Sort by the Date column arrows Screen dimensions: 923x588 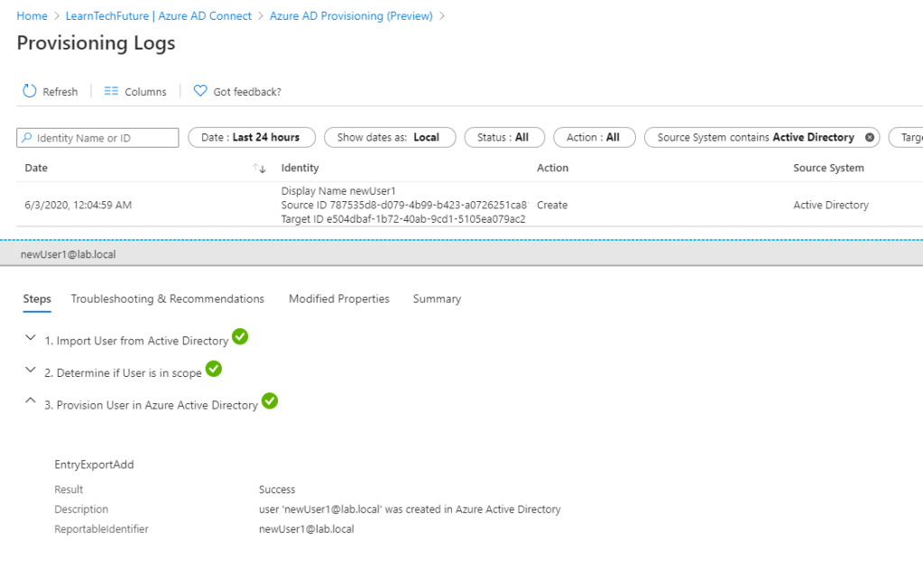click(x=260, y=169)
